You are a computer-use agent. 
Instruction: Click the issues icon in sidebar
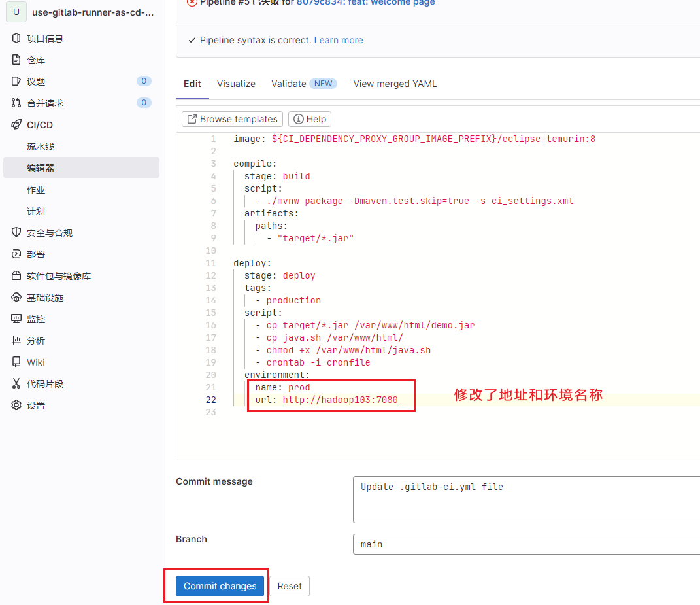tap(16, 82)
